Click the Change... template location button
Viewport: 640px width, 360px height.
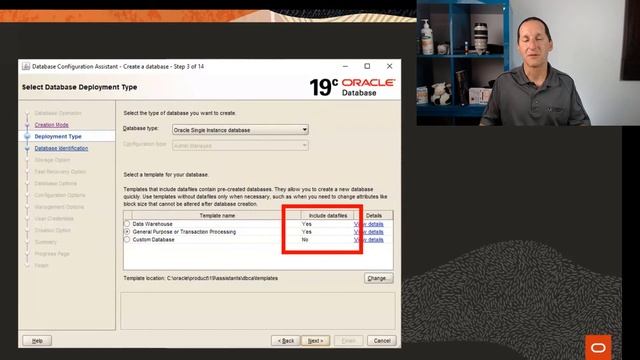378,278
